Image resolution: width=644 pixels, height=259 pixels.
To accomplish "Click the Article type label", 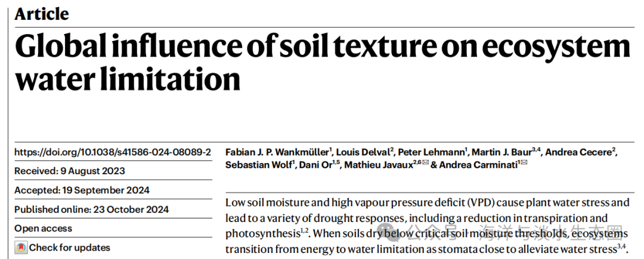I will [x=42, y=14].
